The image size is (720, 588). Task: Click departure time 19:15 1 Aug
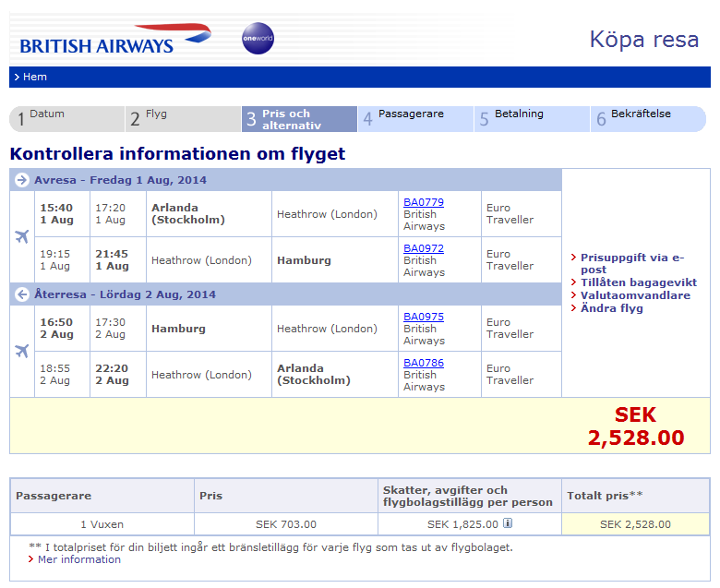coord(55,259)
